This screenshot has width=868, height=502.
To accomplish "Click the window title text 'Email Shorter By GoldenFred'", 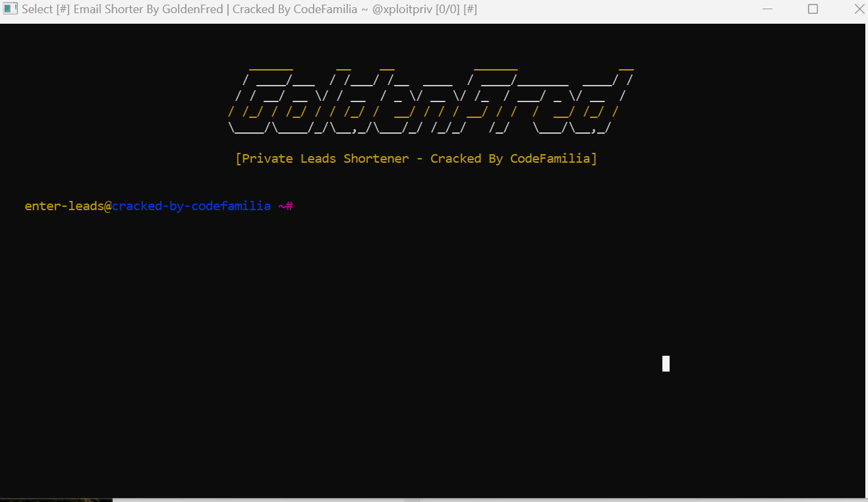I will tap(148, 9).
